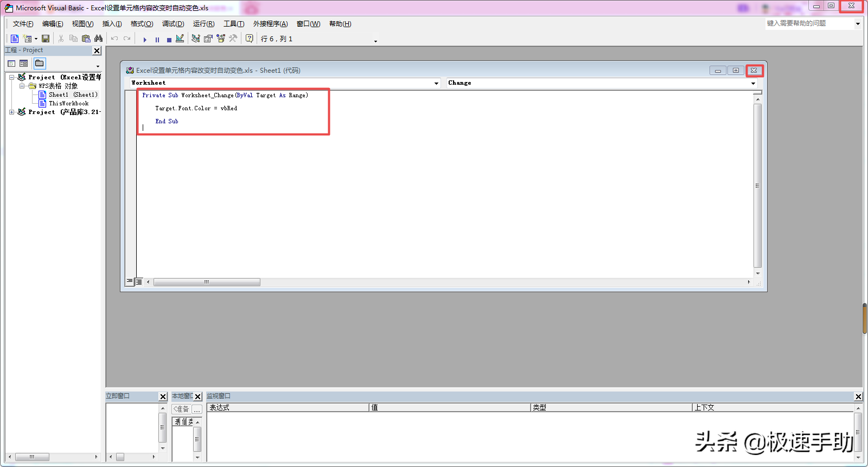Click the code window vertical scrollbar thumb
Image resolution: width=868 pixels, height=467 pixels.
pos(758,186)
